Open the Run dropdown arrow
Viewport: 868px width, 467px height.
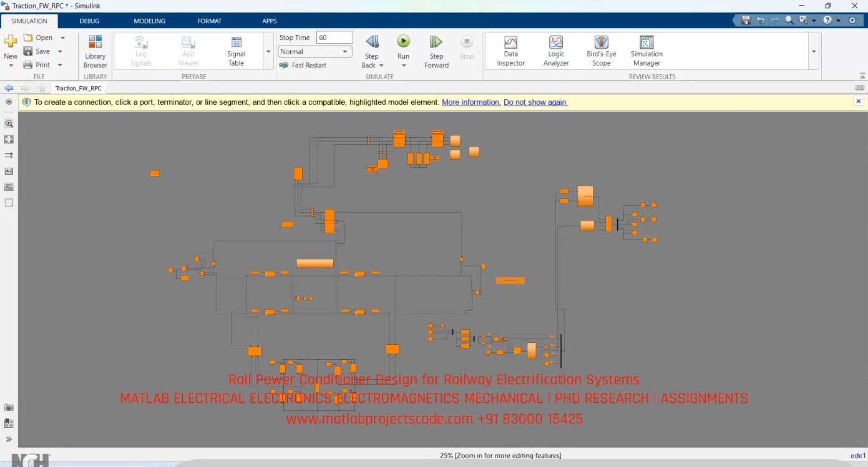(404, 65)
